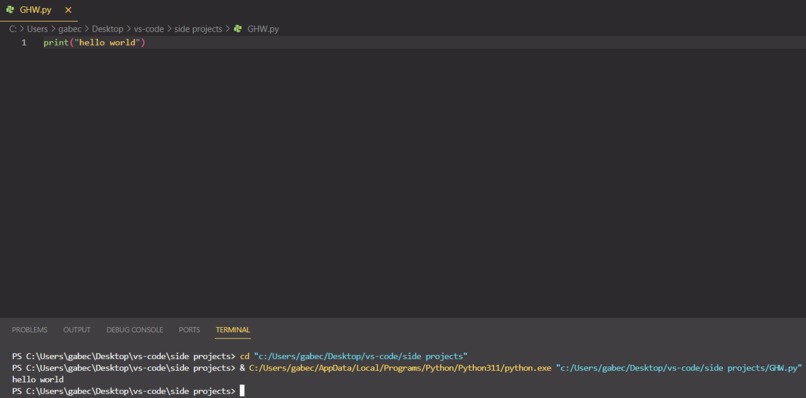Select the TERMINAL panel tab

tap(233, 330)
